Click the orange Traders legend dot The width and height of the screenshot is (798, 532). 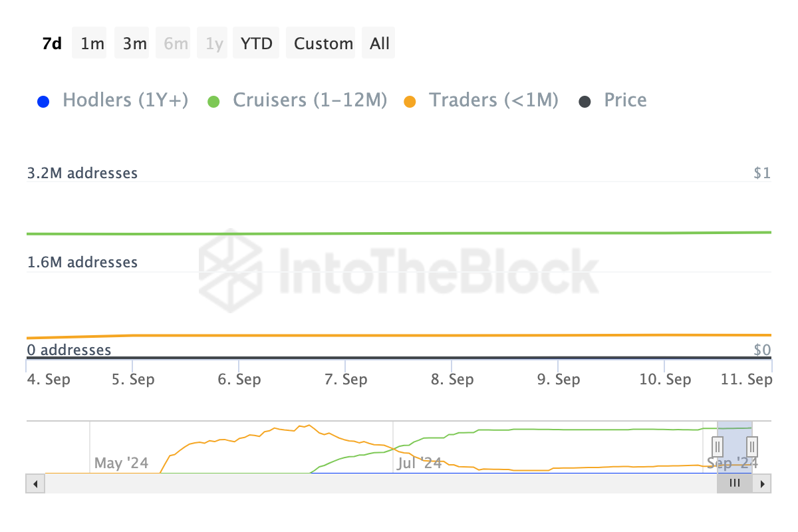410,102
